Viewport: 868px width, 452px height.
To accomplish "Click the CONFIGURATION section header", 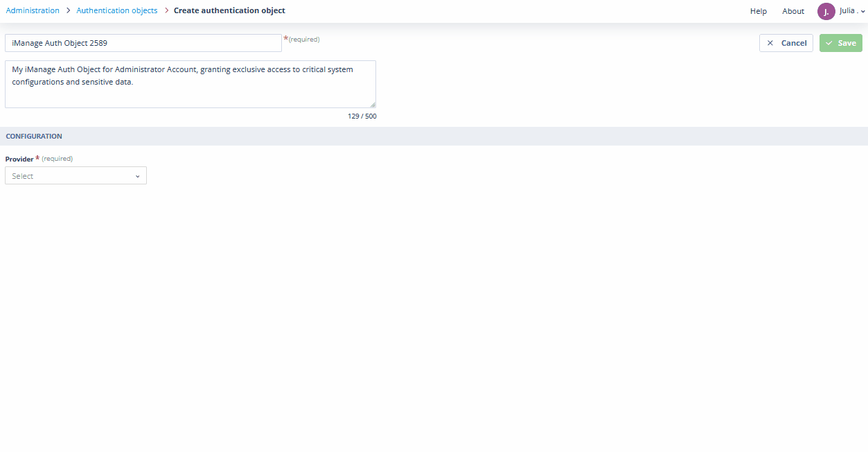I will [x=34, y=137].
